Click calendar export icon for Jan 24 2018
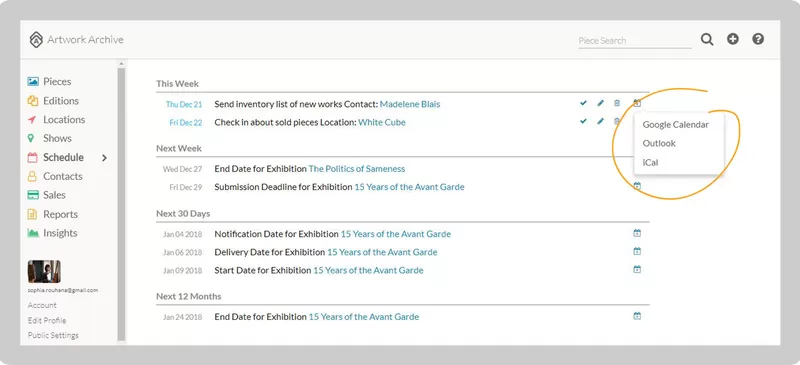 [x=637, y=315]
